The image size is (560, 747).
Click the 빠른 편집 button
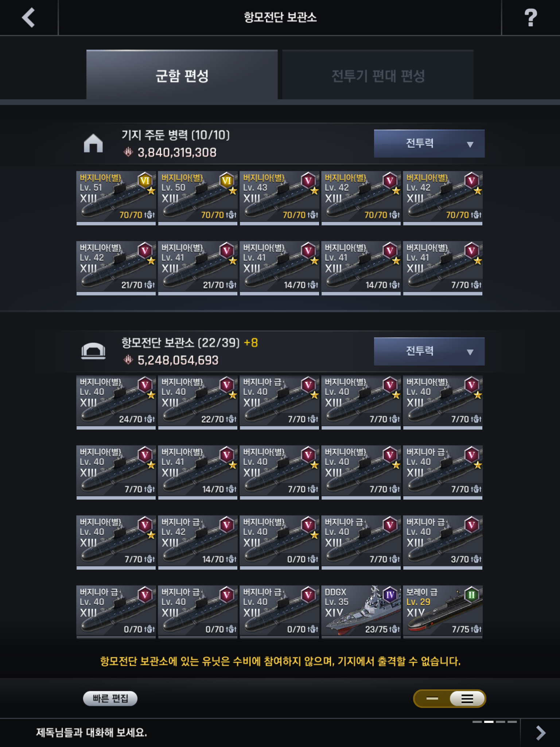pyautogui.click(x=110, y=698)
